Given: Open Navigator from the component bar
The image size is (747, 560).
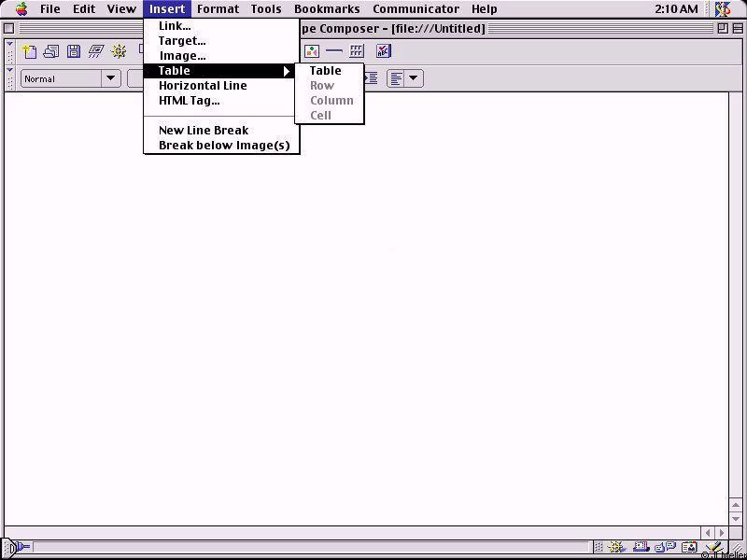Looking at the screenshot, I should tap(618, 548).
